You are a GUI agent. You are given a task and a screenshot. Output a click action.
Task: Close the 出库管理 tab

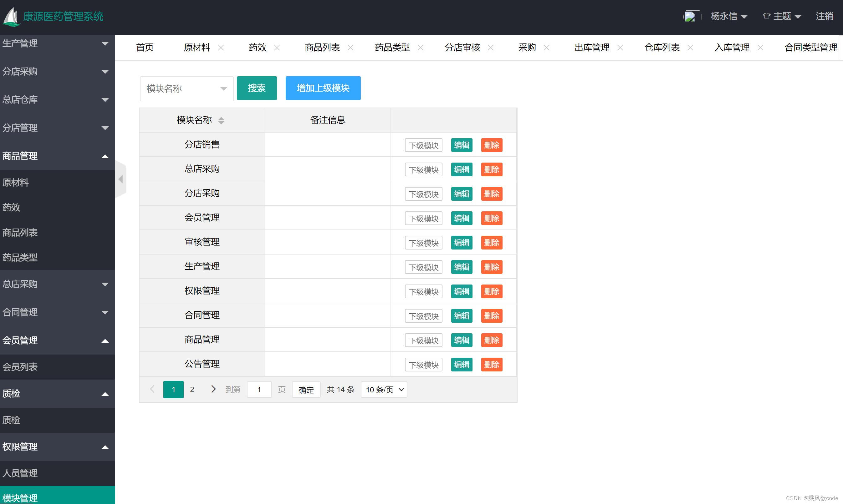(620, 48)
